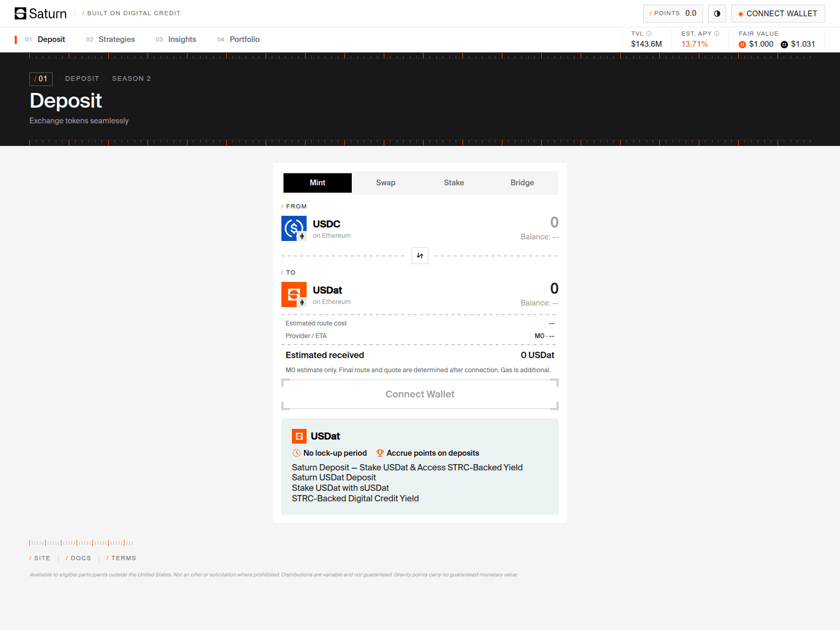Switch to the Bridge tab

(522, 183)
